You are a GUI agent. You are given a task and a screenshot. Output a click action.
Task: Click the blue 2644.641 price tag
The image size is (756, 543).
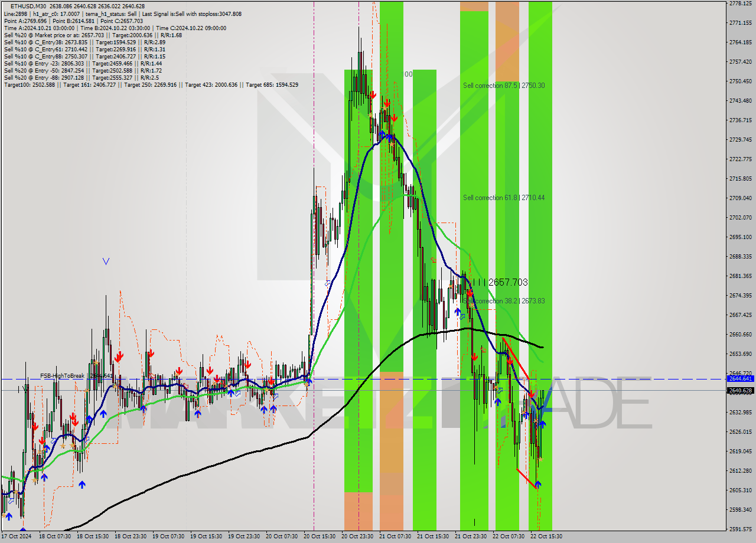click(x=741, y=379)
